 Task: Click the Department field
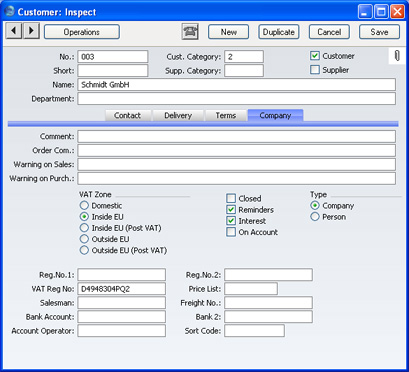point(237,99)
